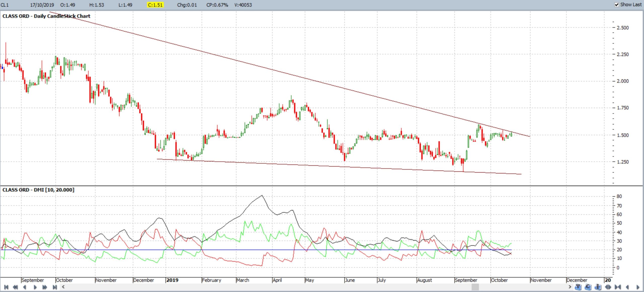Click the blue C tool icon
Viewport: 644px width, 292px height.
point(588,287)
